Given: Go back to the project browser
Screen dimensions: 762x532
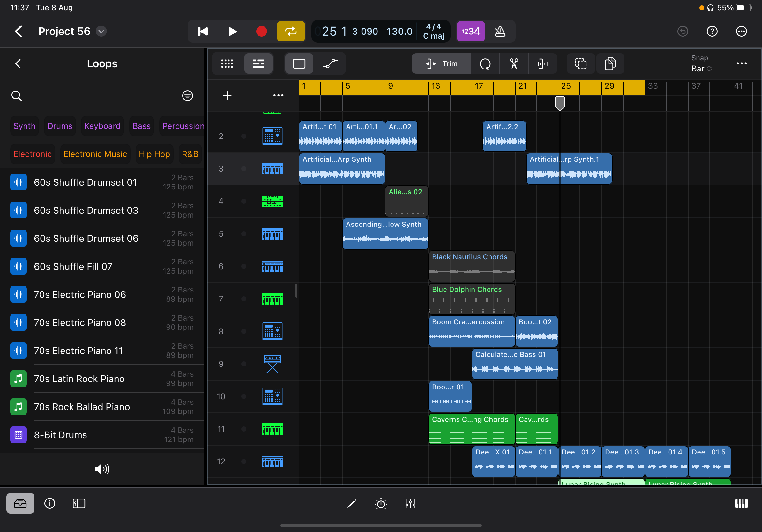Looking at the screenshot, I should pos(19,32).
